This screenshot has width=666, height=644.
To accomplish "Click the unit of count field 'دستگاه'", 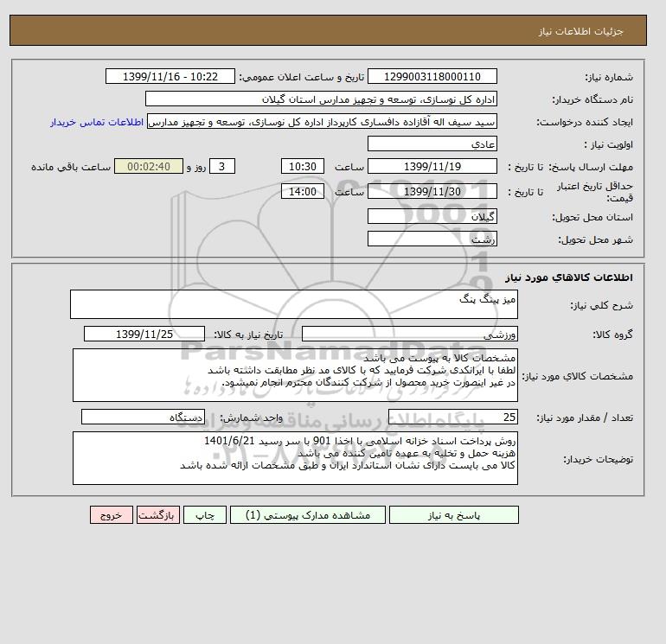I will (x=143, y=417).
